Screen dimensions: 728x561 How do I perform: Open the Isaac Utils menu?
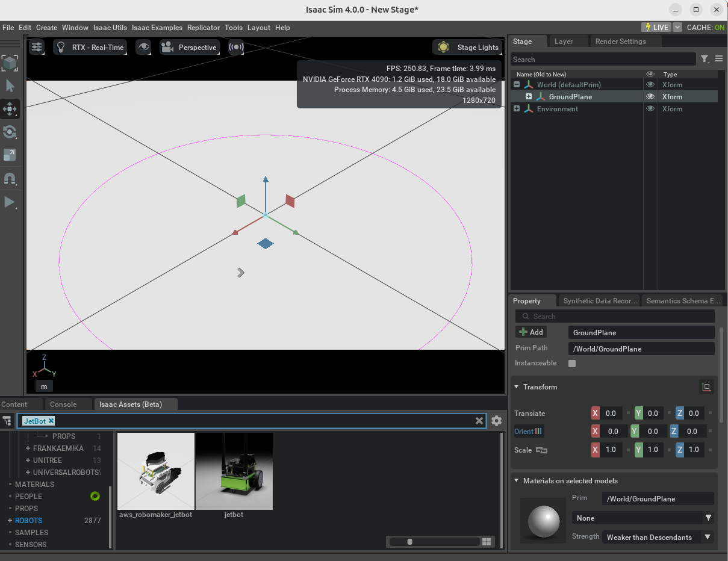110,28
